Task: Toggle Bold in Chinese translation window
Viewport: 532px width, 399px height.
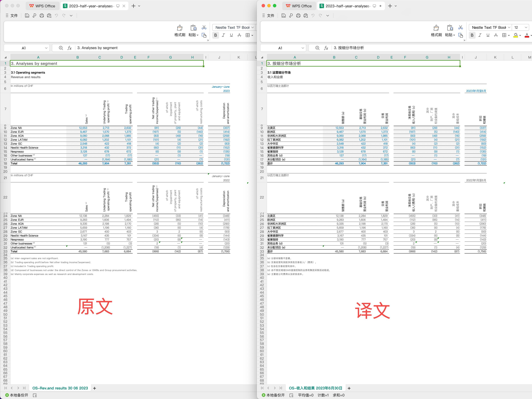Action: coord(472,35)
